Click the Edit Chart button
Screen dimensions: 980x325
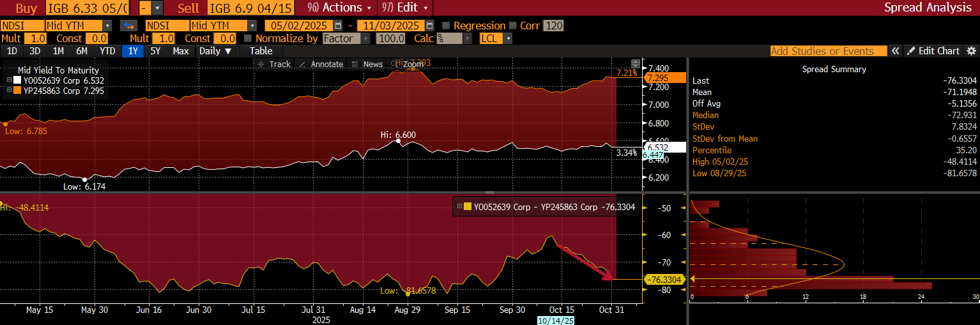pos(933,51)
